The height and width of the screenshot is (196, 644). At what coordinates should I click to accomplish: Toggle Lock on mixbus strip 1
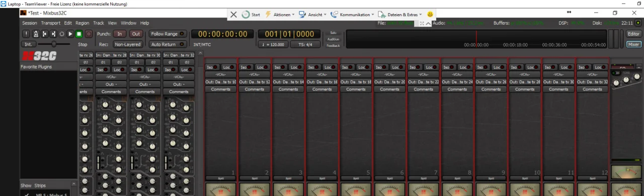[x=228, y=67]
